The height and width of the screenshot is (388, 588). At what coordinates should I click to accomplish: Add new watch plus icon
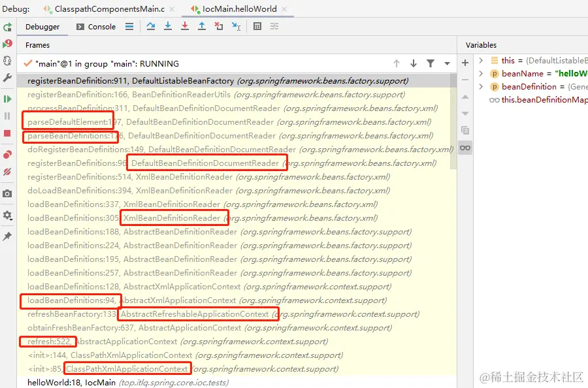click(465, 63)
